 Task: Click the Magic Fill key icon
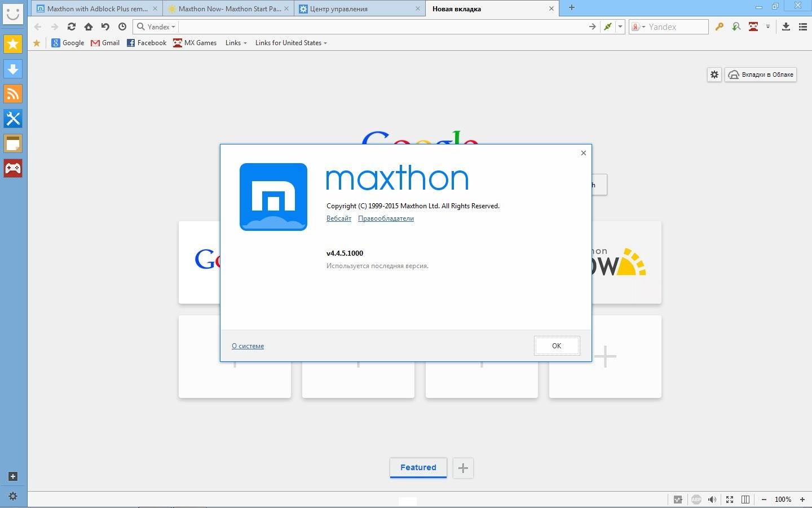[x=719, y=27]
